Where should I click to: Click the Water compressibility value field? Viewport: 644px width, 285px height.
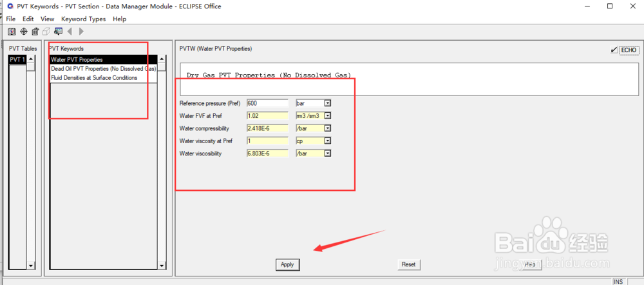pos(268,128)
